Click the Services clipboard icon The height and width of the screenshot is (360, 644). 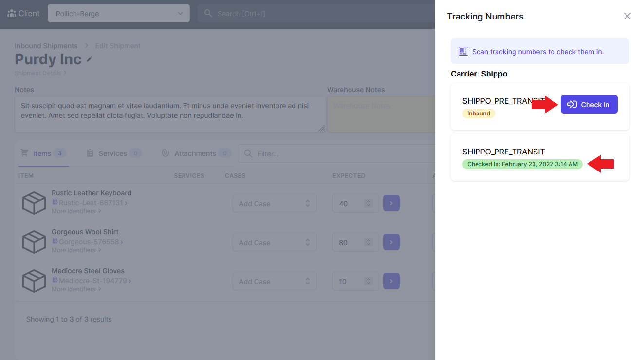pos(90,153)
